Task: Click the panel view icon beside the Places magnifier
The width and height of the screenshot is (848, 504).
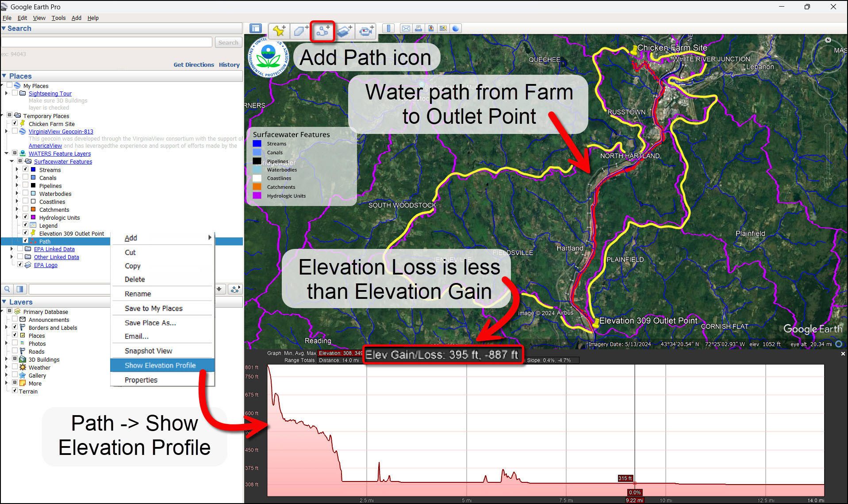Action: coord(20,289)
